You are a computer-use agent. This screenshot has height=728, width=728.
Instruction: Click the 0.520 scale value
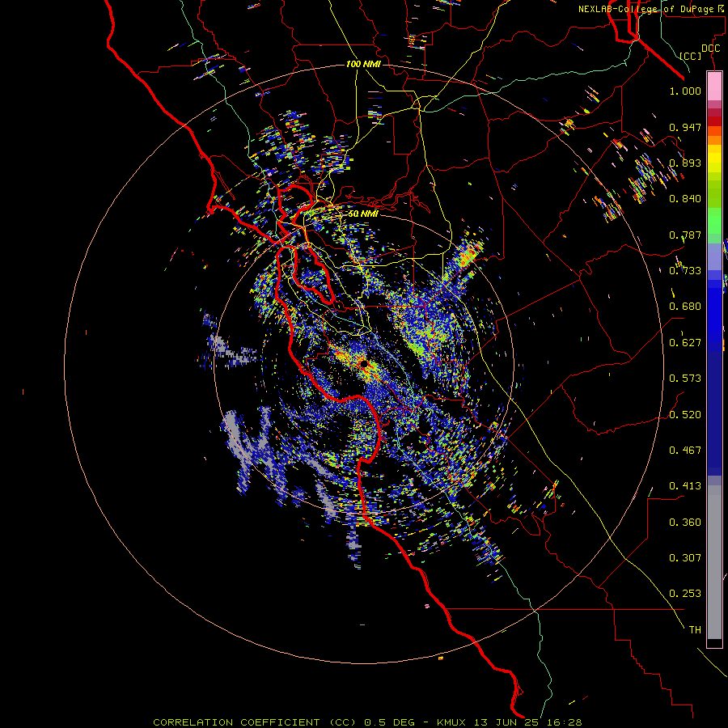click(685, 415)
